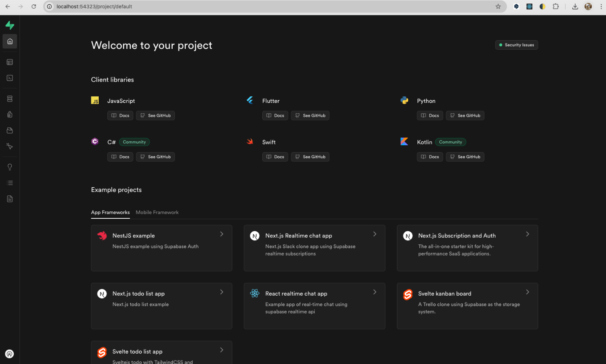Open Next.js todo list app chevron

[222, 292]
